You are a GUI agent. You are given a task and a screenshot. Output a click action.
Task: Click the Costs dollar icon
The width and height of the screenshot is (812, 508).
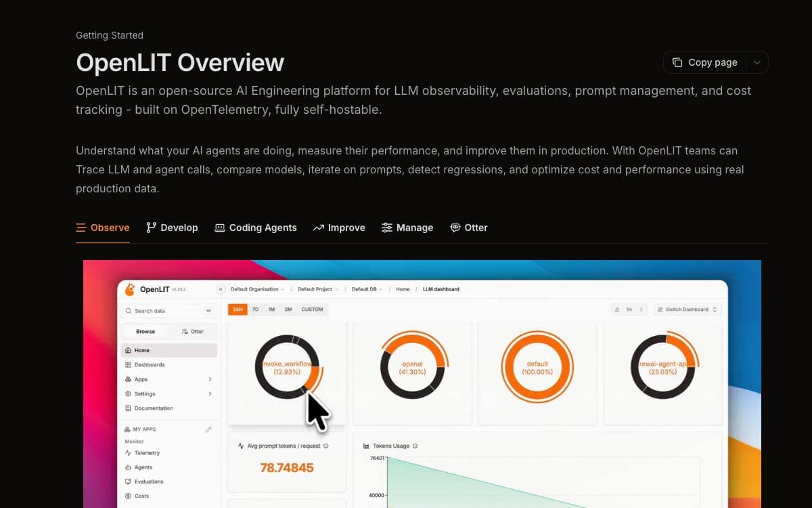click(x=129, y=496)
